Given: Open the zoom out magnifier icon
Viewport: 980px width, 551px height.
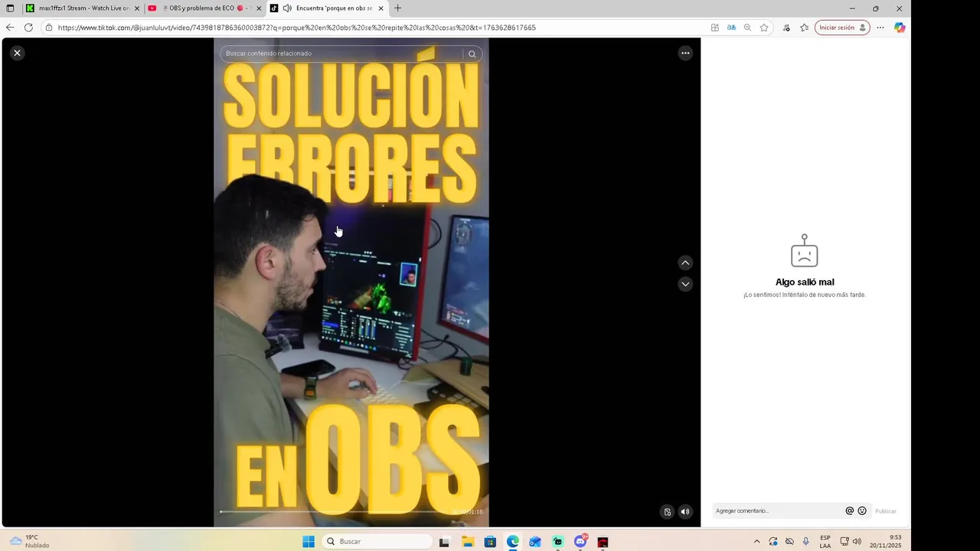Looking at the screenshot, I should 747,28.
